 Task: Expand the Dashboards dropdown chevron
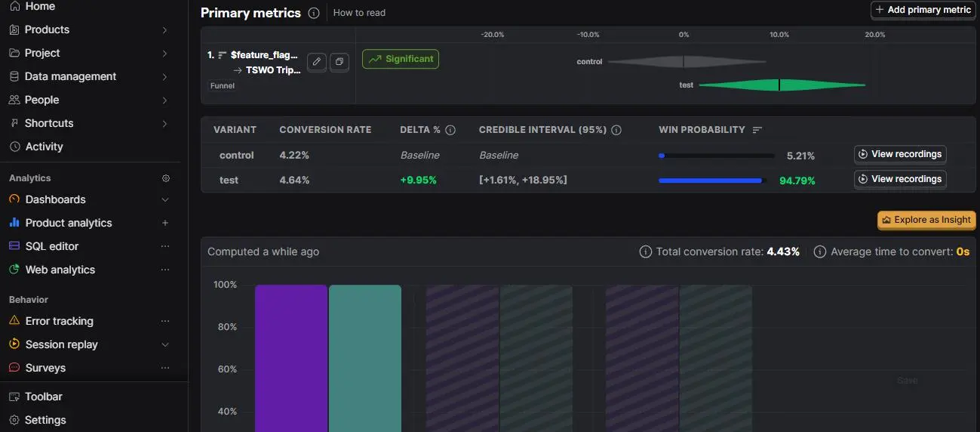165,199
